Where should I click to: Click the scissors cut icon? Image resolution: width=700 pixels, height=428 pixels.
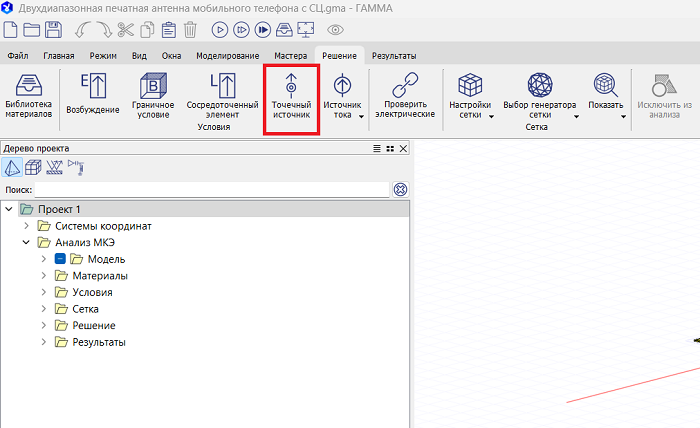tap(125, 29)
